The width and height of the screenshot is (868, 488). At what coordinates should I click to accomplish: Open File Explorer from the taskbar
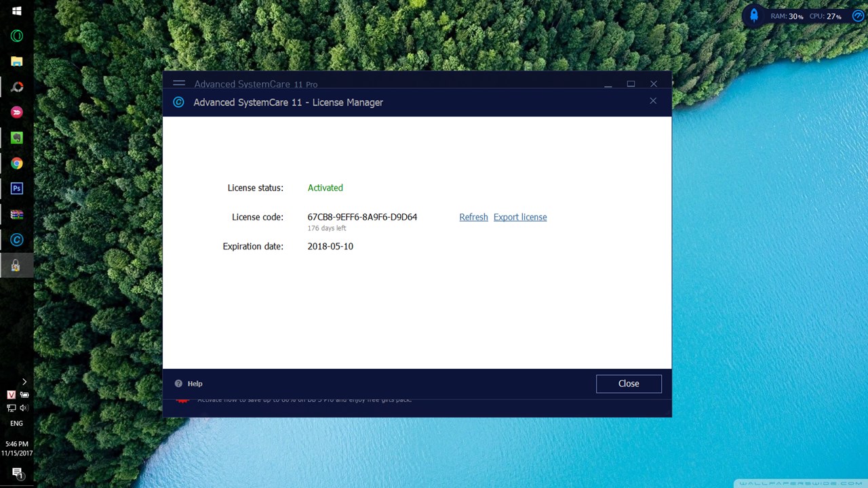point(17,62)
